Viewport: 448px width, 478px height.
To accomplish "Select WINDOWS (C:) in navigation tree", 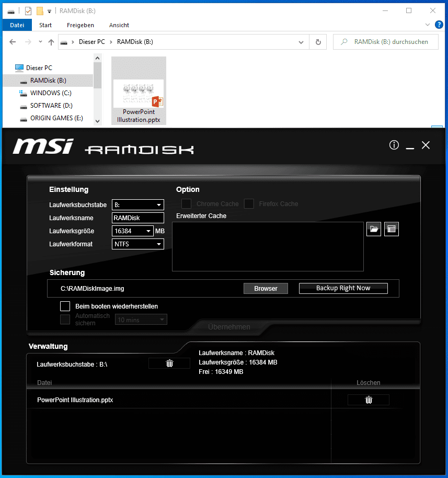I will pos(51,93).
